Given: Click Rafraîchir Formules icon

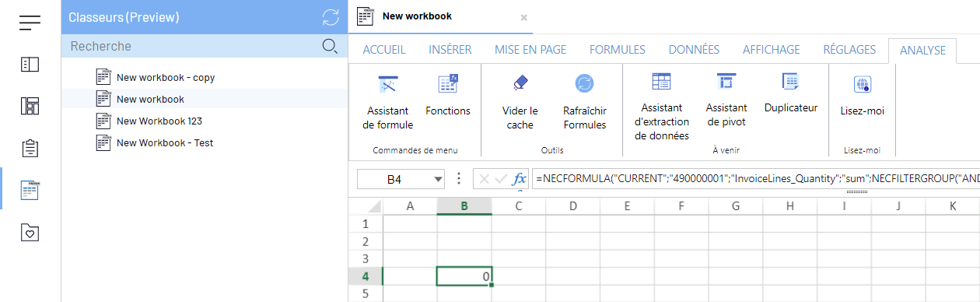Looking at the screenshot, I should [x=584, y=83].
